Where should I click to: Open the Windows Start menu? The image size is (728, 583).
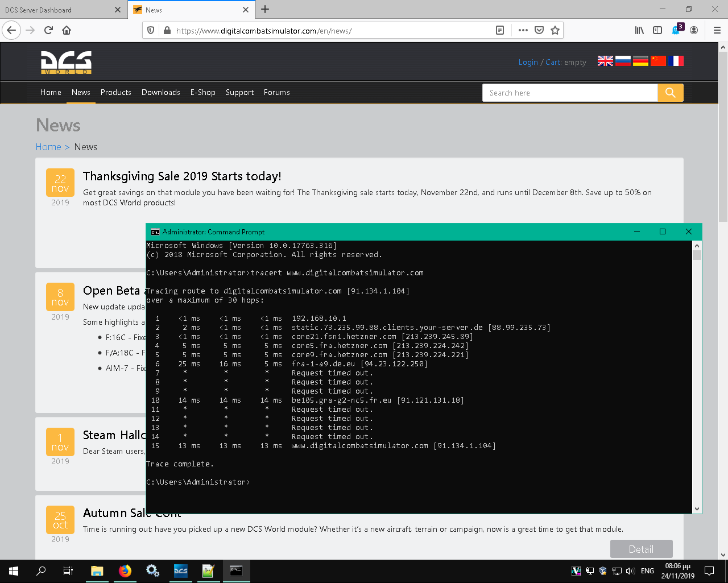(x=14, y=571)
